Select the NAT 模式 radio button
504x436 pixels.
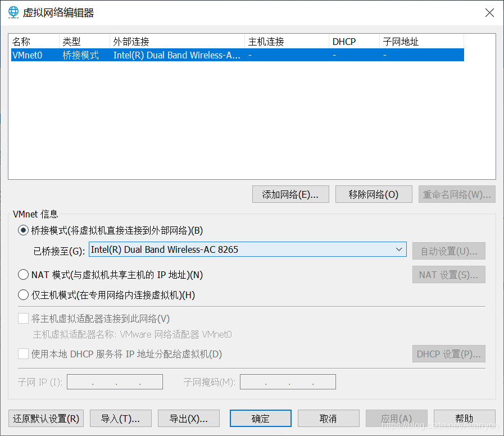(23, 275)
